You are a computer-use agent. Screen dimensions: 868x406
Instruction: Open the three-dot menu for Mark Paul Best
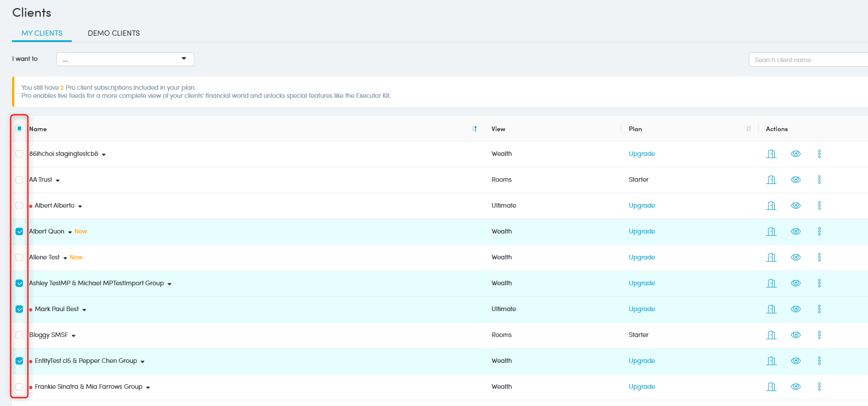click(x=819, y=309)
